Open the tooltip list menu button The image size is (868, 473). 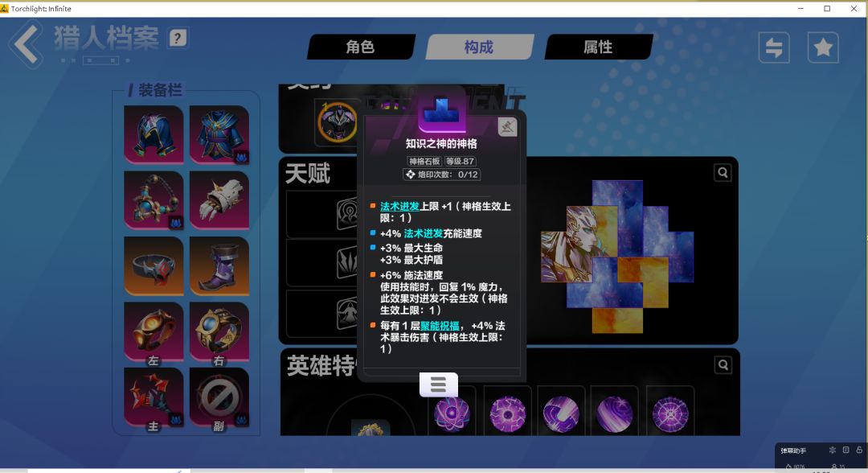pos(439,385)
